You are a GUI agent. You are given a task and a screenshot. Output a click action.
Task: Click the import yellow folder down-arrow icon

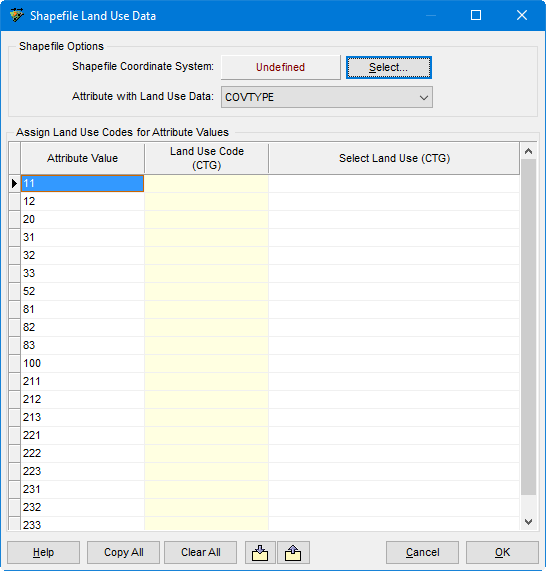tap(260, 552)
